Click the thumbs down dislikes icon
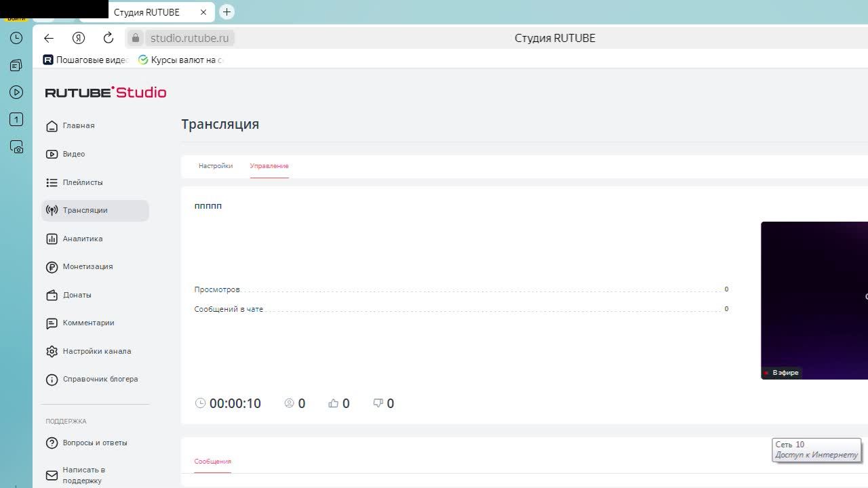 [x=378, y=403]
